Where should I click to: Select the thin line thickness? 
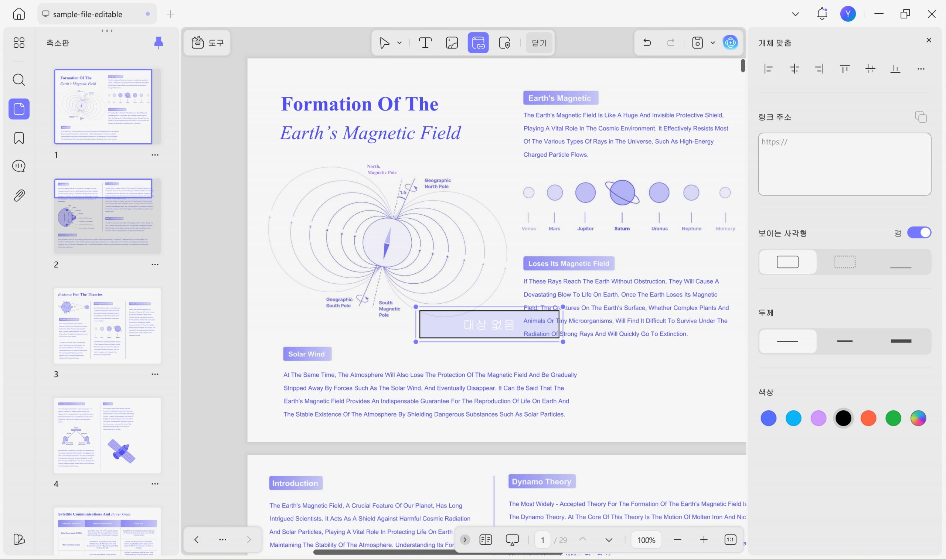(x=787, y=341)
